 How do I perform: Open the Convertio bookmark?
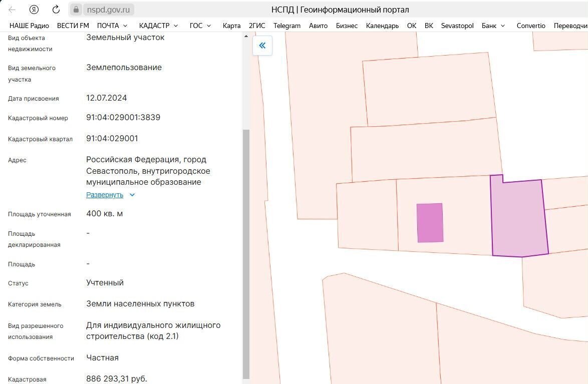click(530, 26)
